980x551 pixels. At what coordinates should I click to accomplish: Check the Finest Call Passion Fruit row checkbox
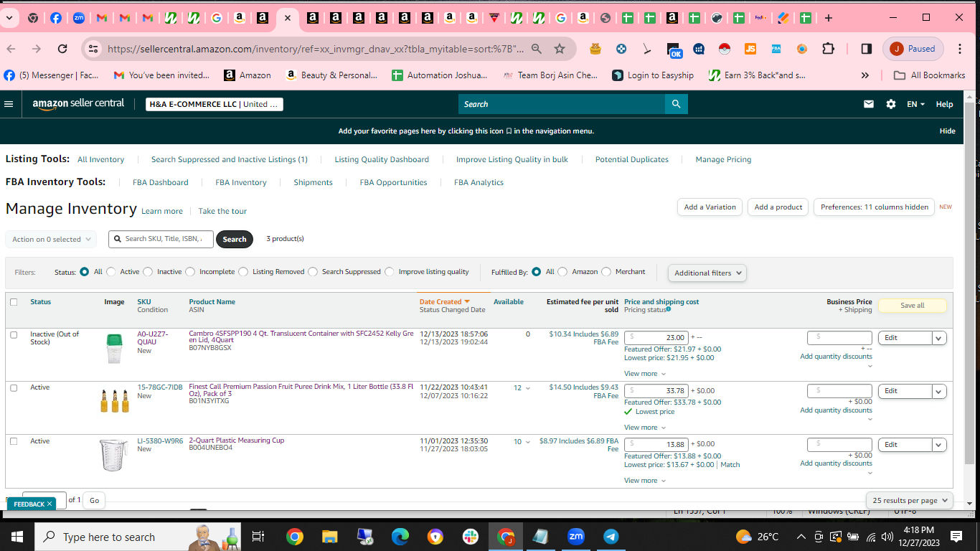click(14, 387)
